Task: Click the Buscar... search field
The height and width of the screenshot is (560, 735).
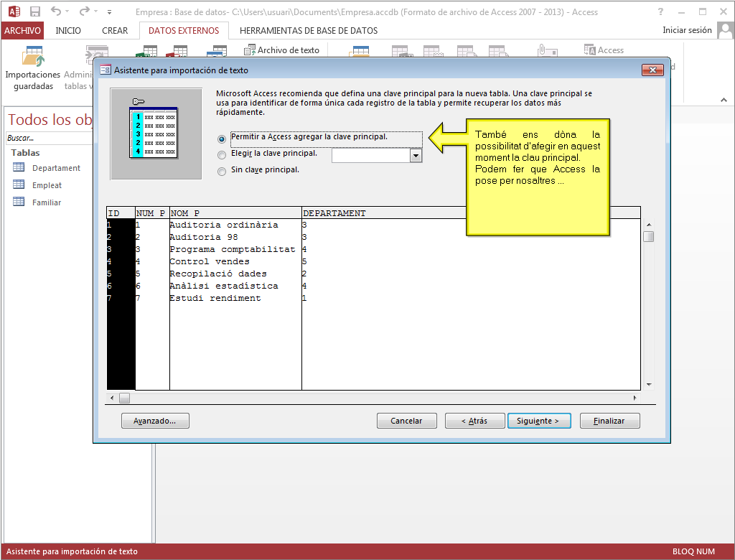Action: tap(50, 138)
